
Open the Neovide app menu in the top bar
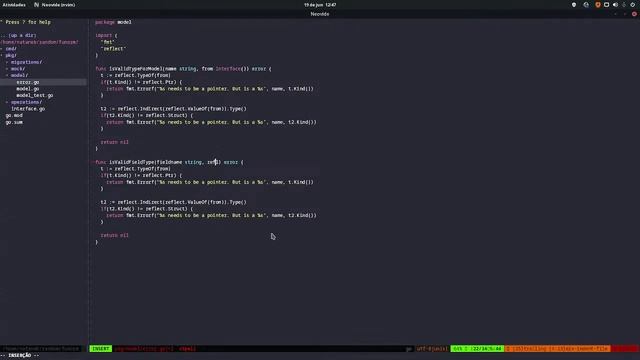pos(55,5)
